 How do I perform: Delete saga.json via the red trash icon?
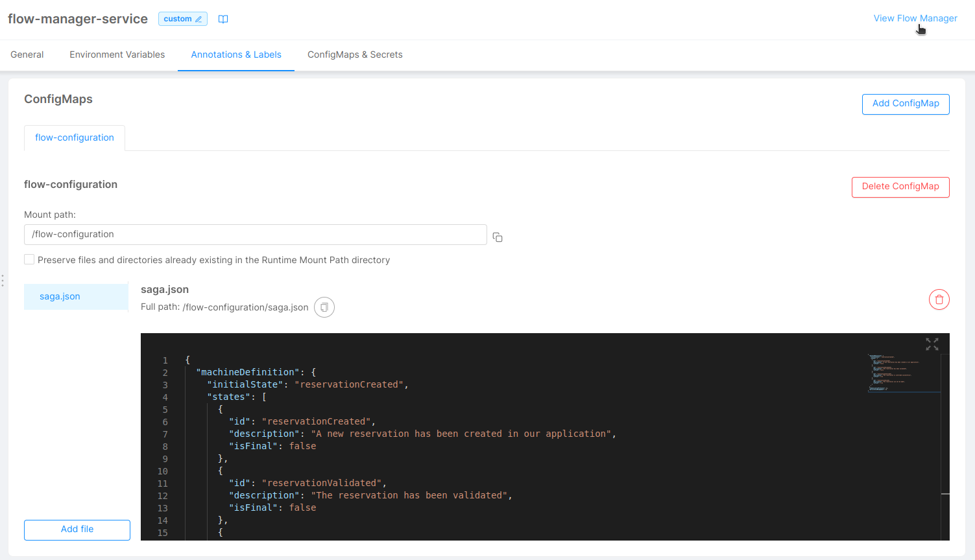(x=939, y=299)
